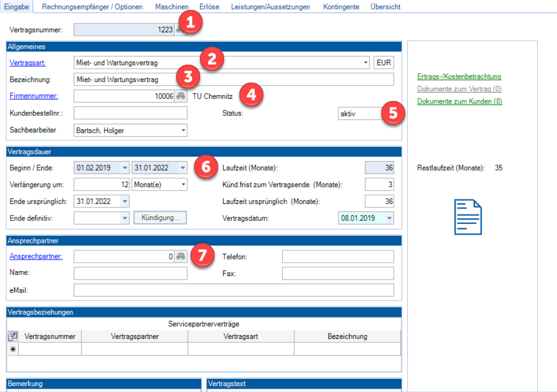
Task: Click the blue document icon on right panel
Action: pyautogui.click(x=468, y=217)
